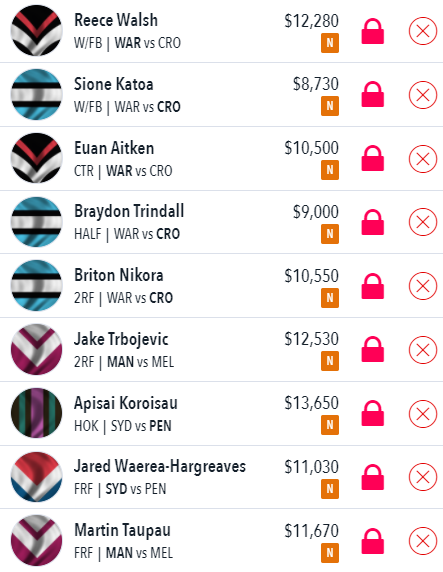Toggle lock on Sione Katoa
This screenshot has width=443, height=572.
pos(373,94)
